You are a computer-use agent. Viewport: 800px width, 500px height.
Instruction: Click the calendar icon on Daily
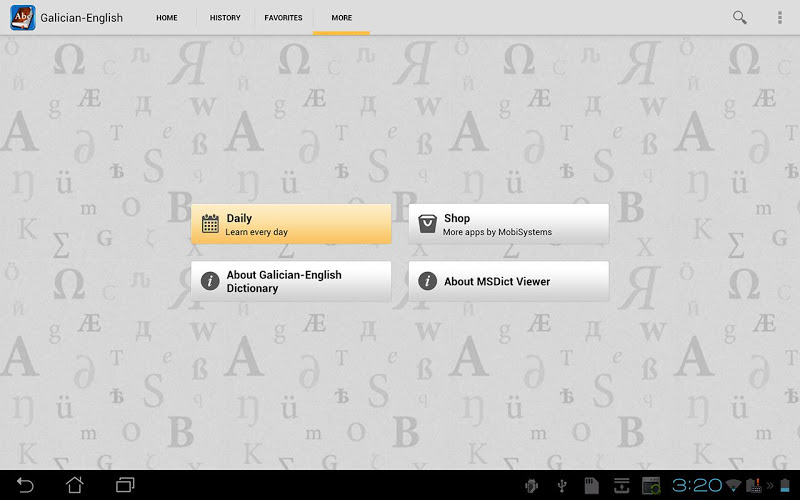tap(210, 224)
